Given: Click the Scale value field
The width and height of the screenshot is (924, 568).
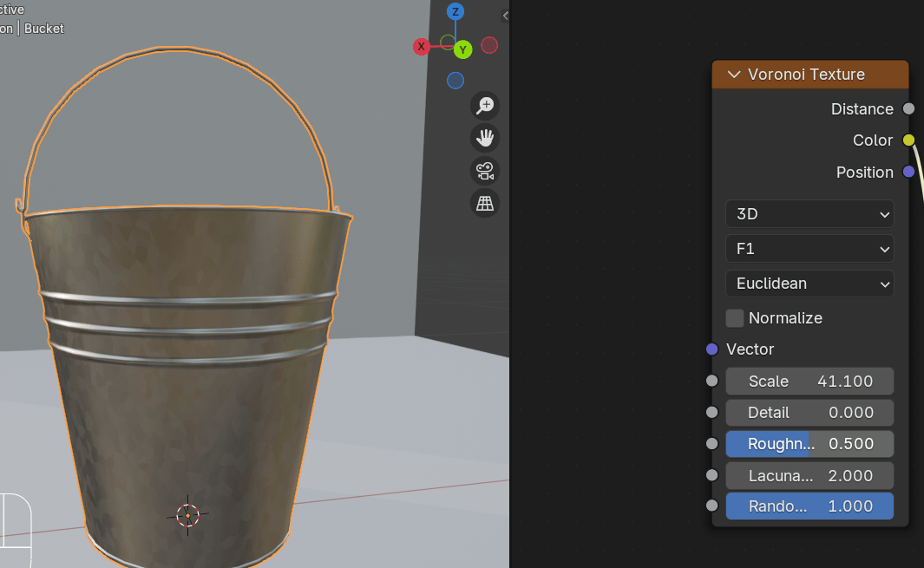Looking at the screenshot, I should pos(809,382).
